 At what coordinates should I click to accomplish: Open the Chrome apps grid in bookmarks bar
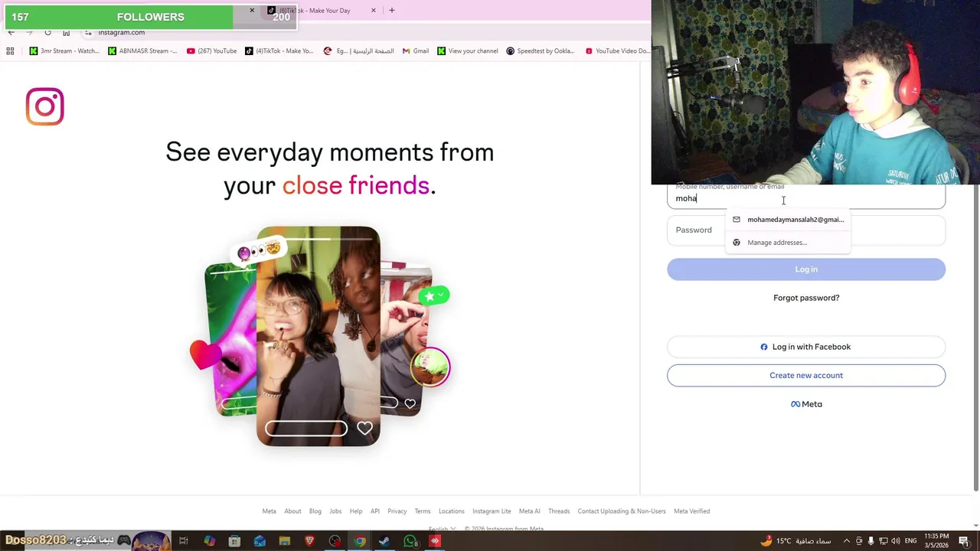[10, 51]
